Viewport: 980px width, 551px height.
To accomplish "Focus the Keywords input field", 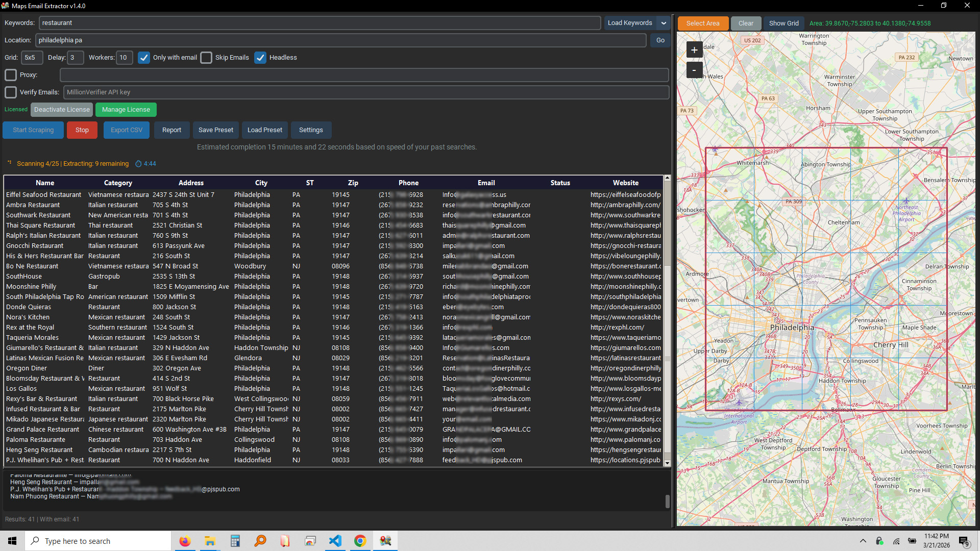I will 320,23.
